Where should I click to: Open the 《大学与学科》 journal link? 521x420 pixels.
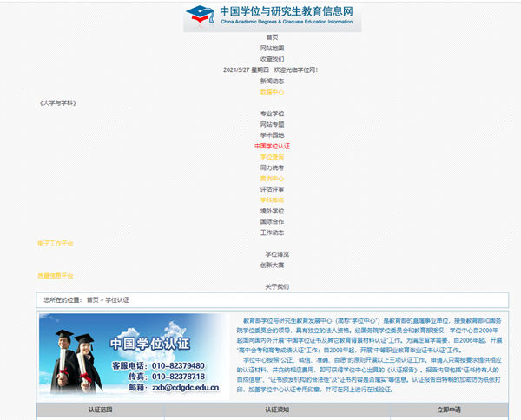[x=58, y=102]
